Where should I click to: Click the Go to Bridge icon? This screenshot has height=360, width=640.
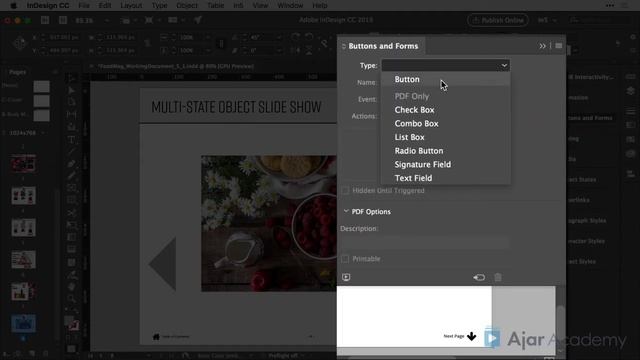click(45, 20)
